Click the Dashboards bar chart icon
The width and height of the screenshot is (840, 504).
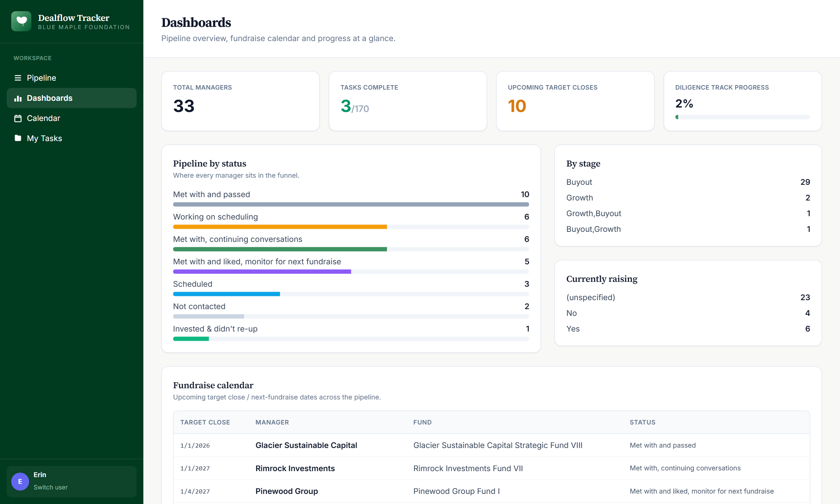18,98
